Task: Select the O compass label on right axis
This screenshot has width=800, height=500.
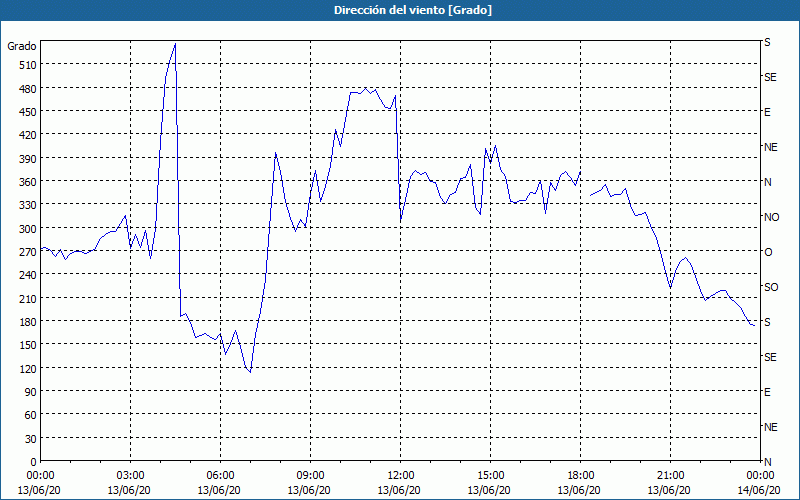Action: pos(768,252)
